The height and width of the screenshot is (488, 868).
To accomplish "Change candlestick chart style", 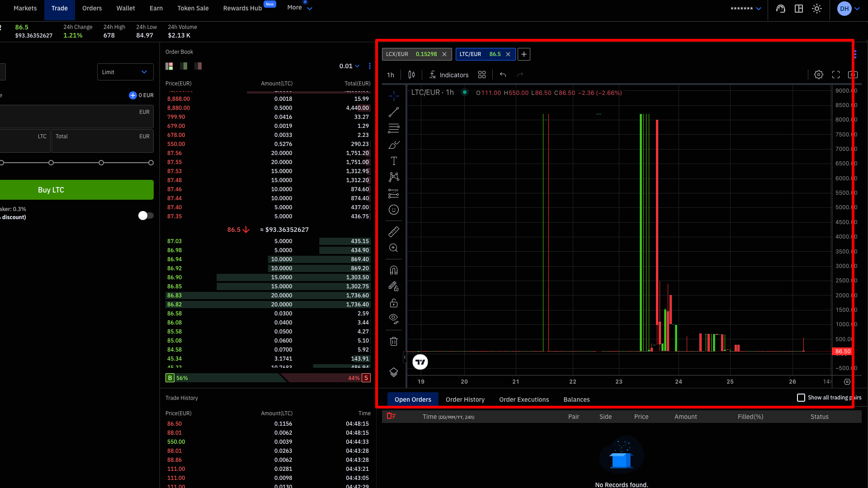I will (411, 75).
